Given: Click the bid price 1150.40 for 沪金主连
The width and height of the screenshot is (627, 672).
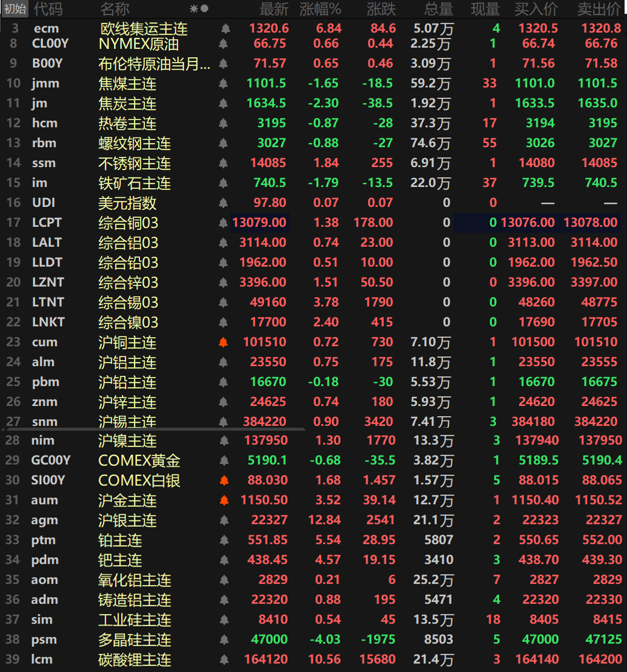Looking at the screenshot, I should 535,500.
